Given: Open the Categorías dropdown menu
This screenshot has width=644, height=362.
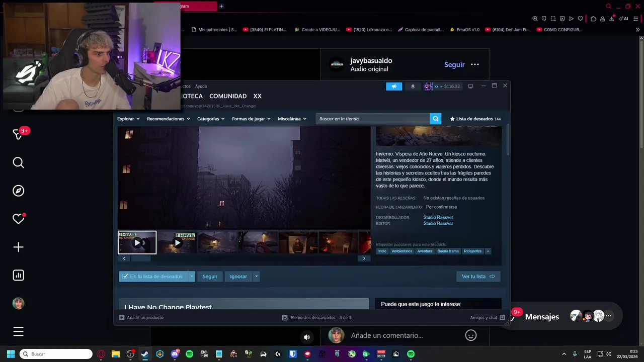Looking at the screenshot, I should click(211, 119).
